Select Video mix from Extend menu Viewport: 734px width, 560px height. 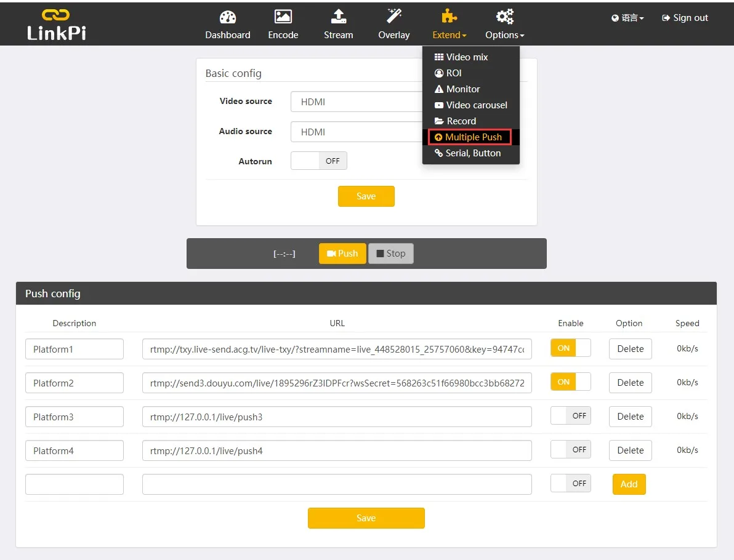pyautogui.click(x=471, y=57)
